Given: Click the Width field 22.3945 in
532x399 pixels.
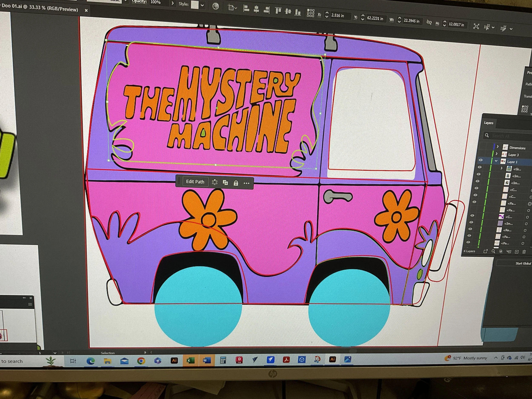Looking at the screenshot, I should tap(412, 21).
